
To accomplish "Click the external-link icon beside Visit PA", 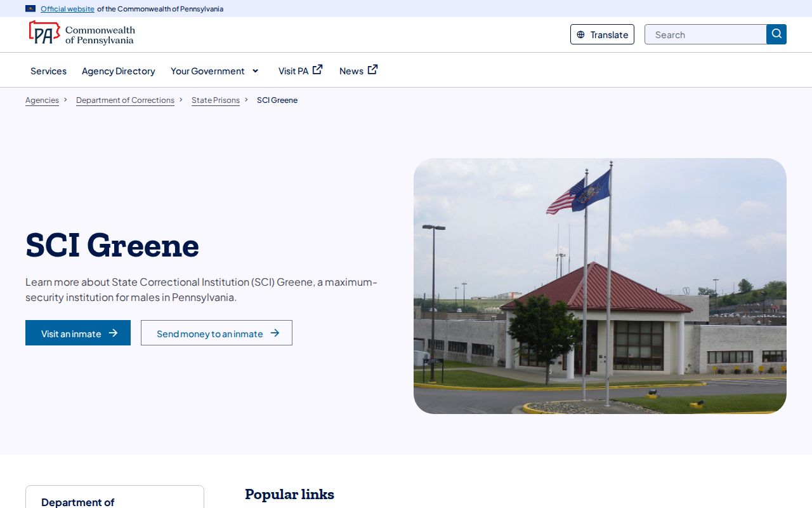I will (318, 70).
